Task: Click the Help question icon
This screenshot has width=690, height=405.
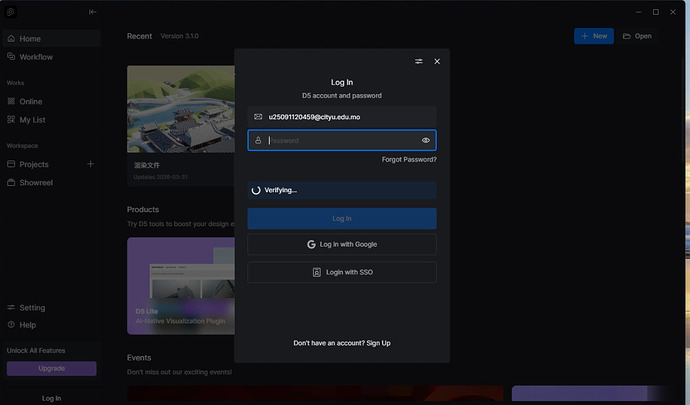Action: (x=11, y=324)
